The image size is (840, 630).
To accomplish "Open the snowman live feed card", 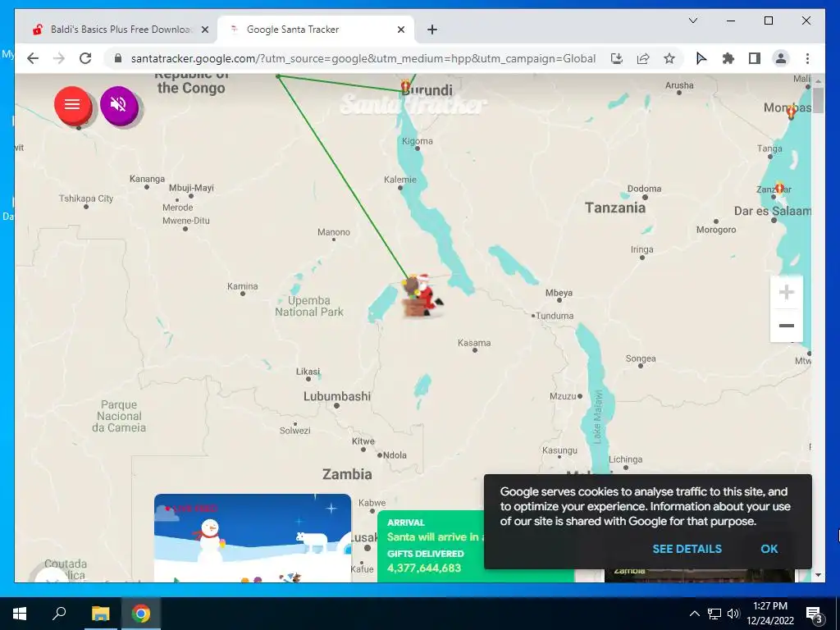I will click(x=253, y=537).
